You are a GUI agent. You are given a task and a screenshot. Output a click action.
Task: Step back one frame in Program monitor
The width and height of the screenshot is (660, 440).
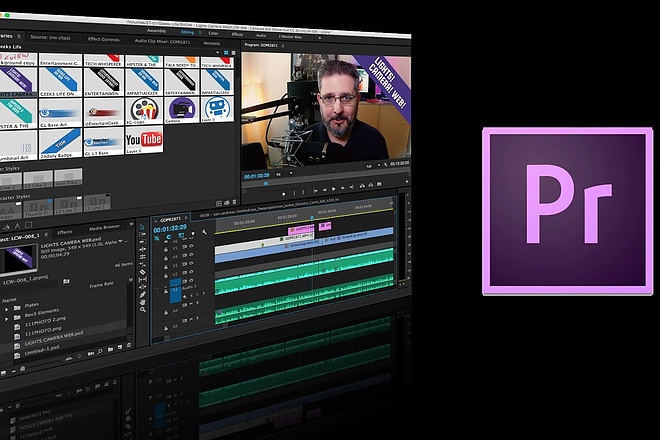pos(325,189)
